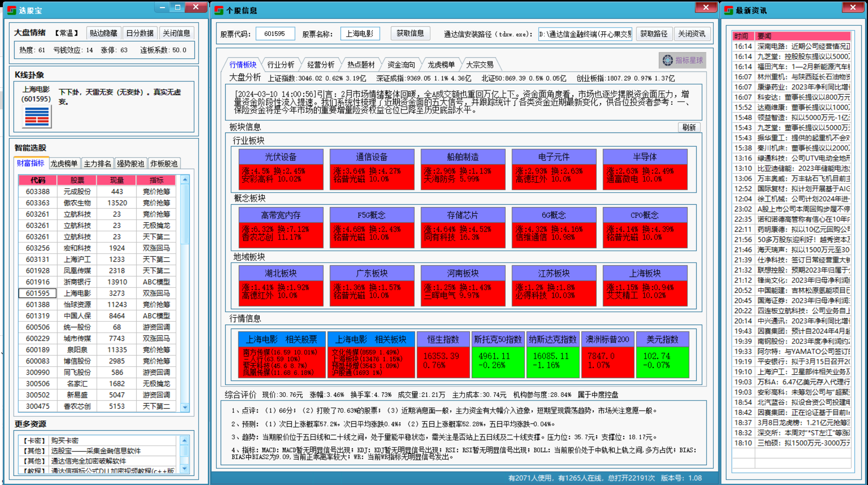Click the 通信设备 industry sector block

click(x=372, y=169)
